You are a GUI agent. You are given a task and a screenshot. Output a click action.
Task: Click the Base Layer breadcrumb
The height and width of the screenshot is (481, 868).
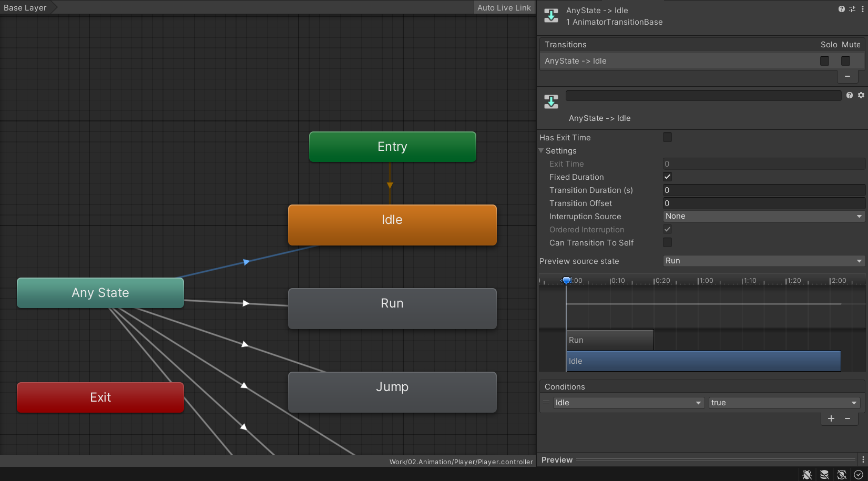[x=25, y=7]
